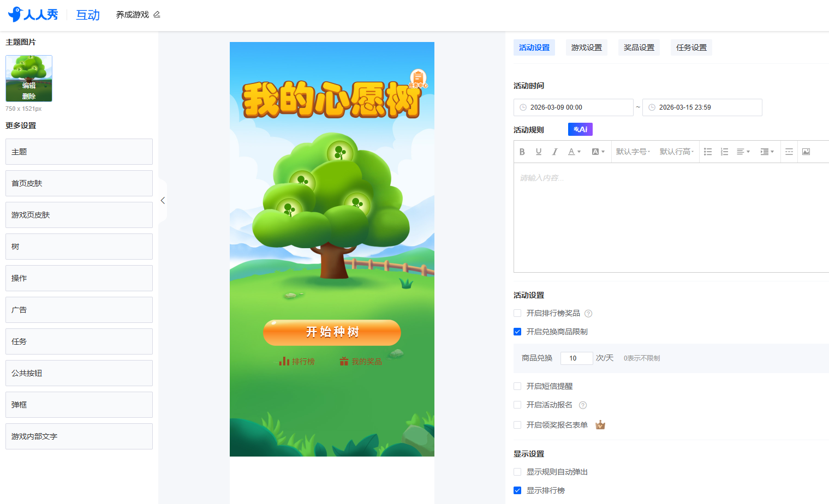
Task: Collapse the left panel with the arrow
Action: (163, 201)
